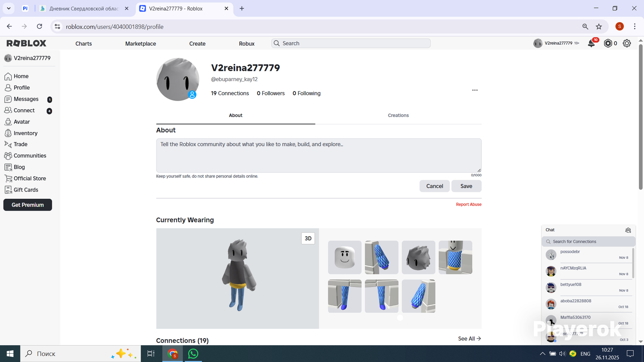
Task: Open the 0 Following link
Action: 306,93
